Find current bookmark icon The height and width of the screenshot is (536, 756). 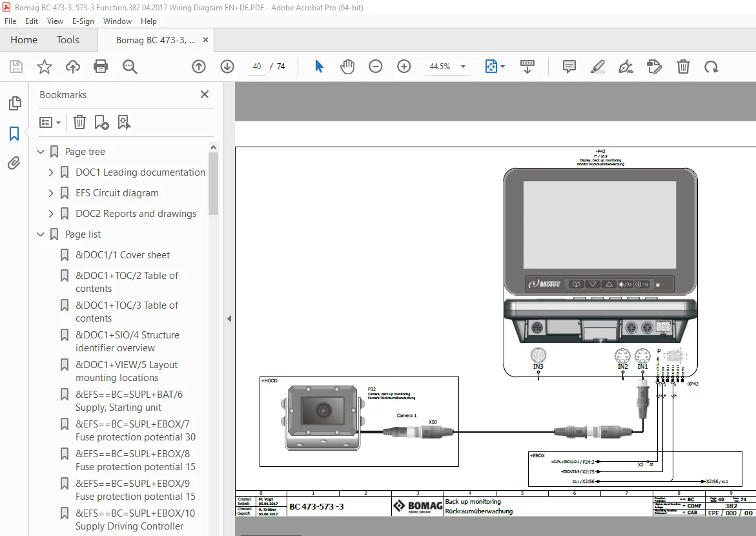pos(124,123)
